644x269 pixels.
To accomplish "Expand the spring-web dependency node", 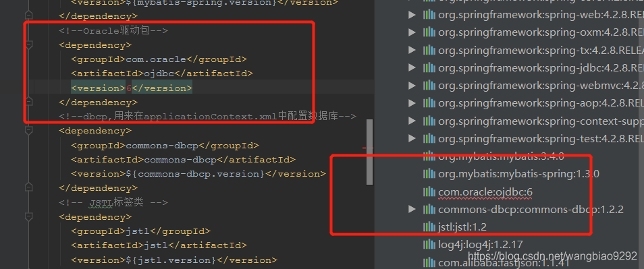I will (412, 16).
